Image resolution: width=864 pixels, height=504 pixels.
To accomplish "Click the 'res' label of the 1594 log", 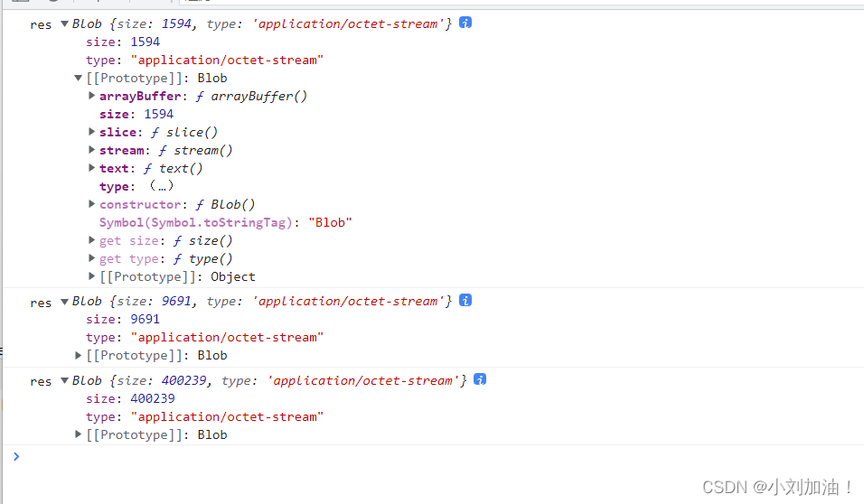I will [x=41, y=24].
